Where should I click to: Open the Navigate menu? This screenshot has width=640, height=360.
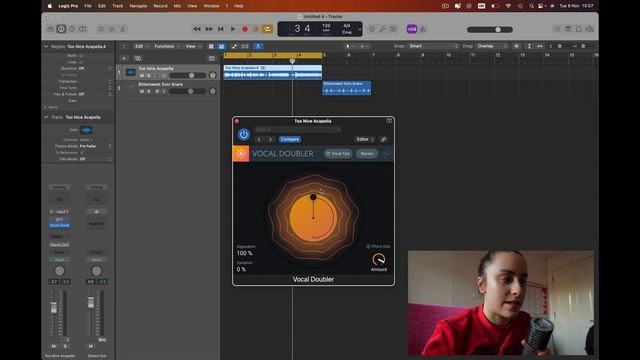tap(138, 6)
